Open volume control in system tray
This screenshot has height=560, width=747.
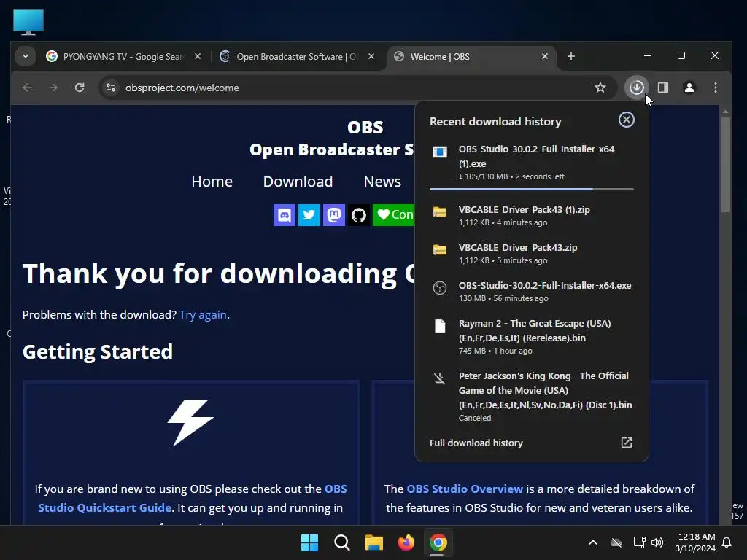coord(657,542)
